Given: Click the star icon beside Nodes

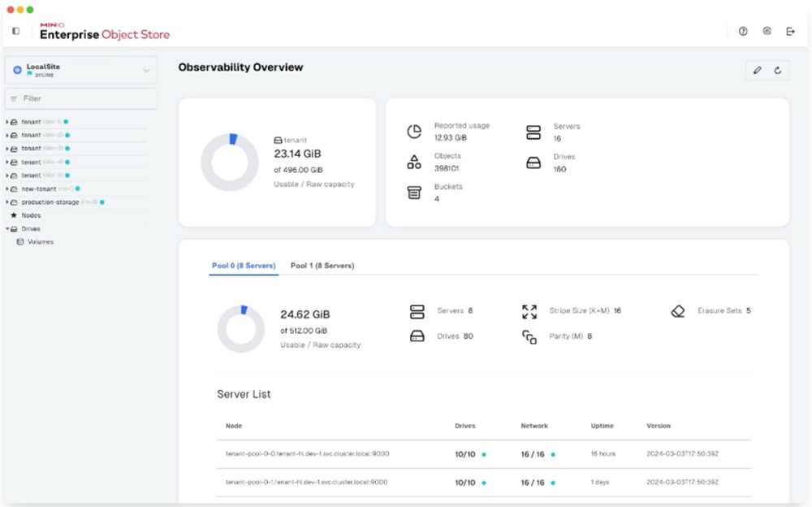Looking at the screenshot, I should point(14,215).
